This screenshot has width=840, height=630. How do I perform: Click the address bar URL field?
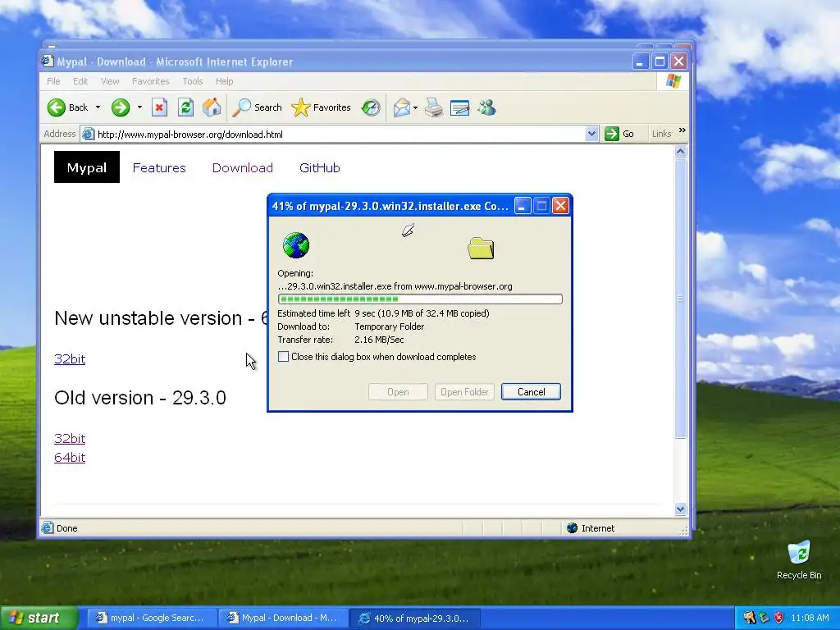(340, 134)
